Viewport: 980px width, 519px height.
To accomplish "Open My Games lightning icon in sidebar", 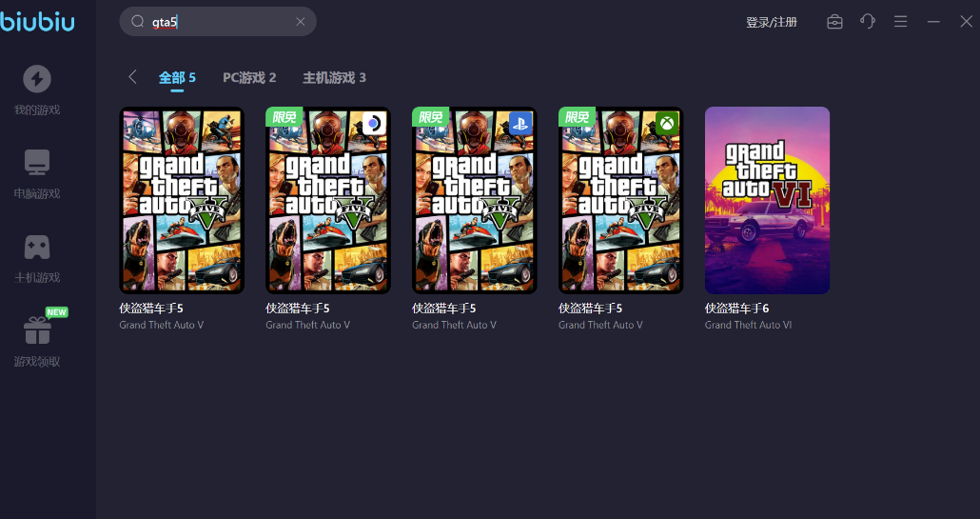I will coord(37,79).
